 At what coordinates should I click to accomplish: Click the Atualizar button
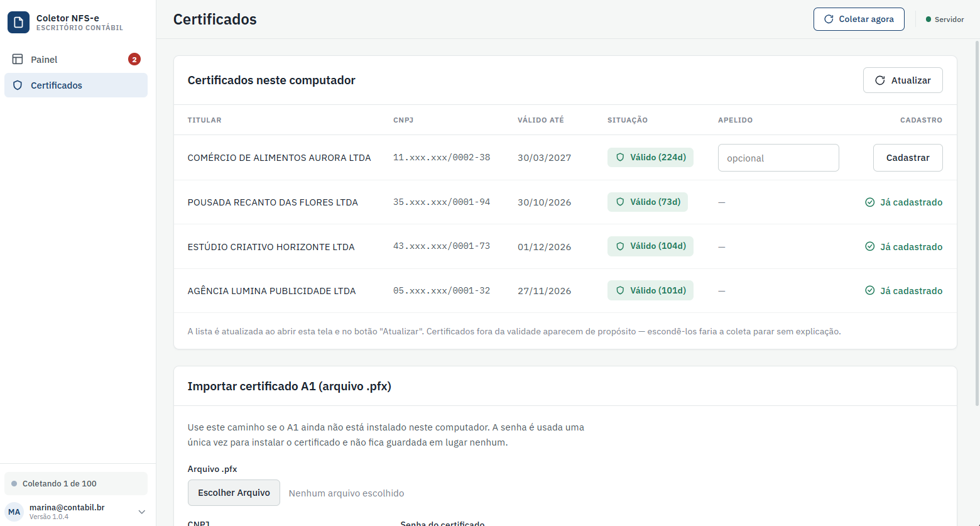(x=903, y=80)
